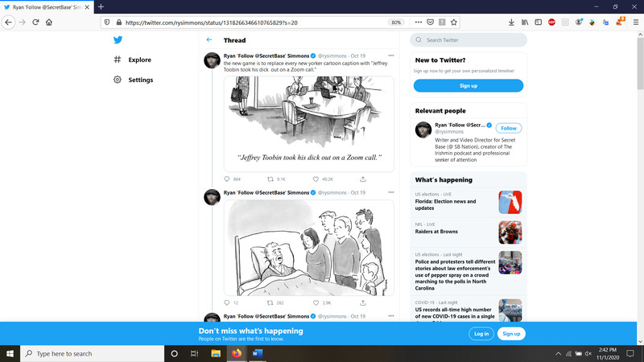Click the Twitter bird logo

[x=118, y=39]
